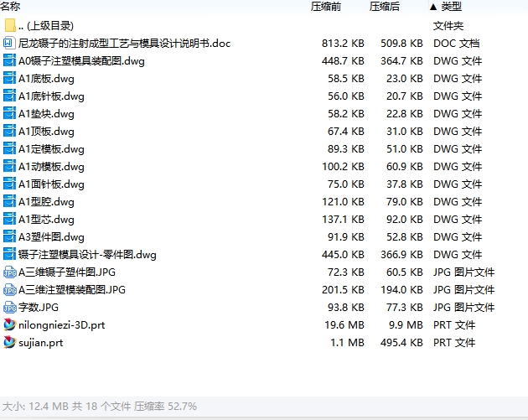Image resolution: width=528 pixels, height=420 pixels.
Task: Select file name A三维注塑模装配图.JPG
Action: point(72,290)
